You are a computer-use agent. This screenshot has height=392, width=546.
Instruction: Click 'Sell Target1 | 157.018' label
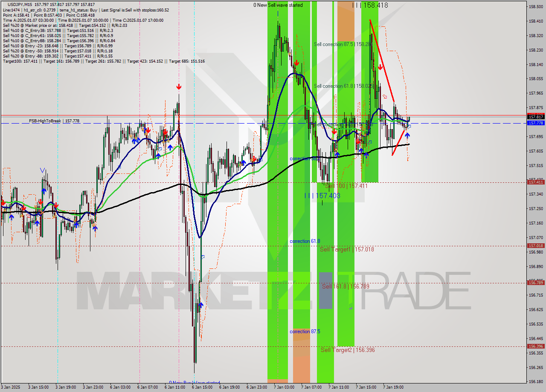pos(347,249)
